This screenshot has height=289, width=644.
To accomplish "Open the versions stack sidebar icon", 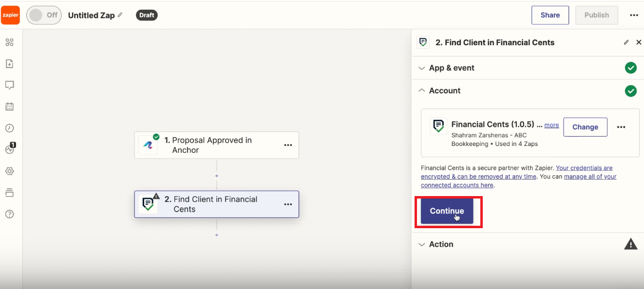I will click(9, 193).
